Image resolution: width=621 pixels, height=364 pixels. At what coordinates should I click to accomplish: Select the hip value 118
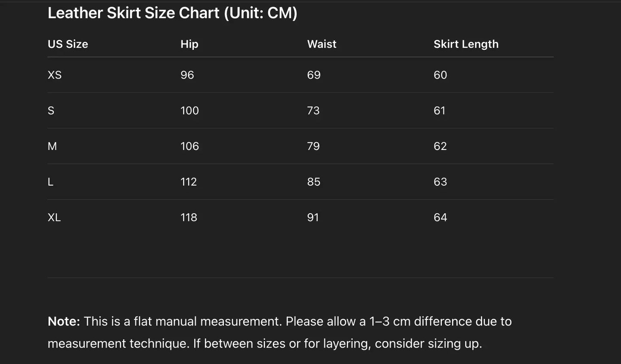pos(189,217)
